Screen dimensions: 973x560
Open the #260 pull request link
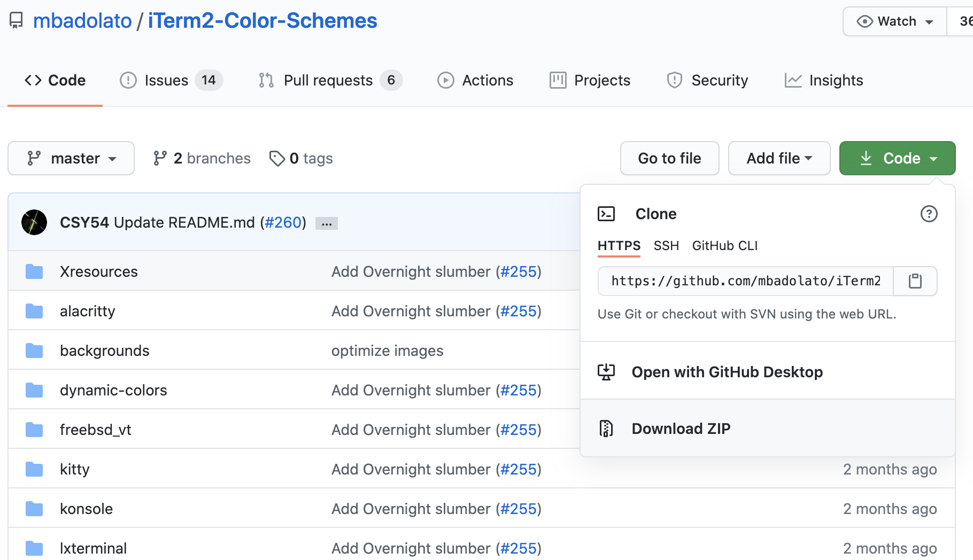click(x=283, y=222)
